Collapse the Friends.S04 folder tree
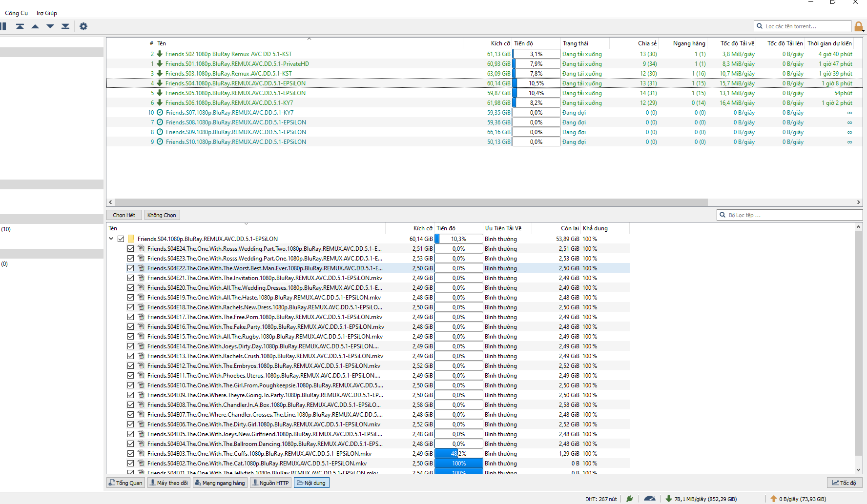 tap(111, 239)
